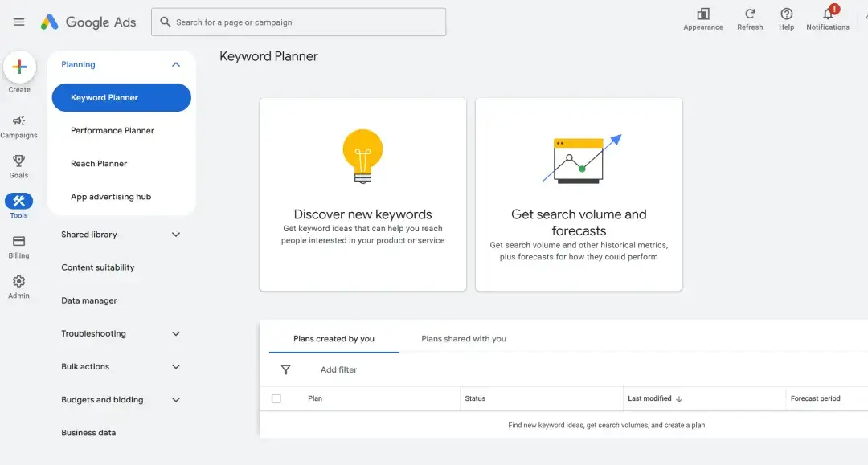Expand the Budgets and bidding section

[x=176, y=400]
